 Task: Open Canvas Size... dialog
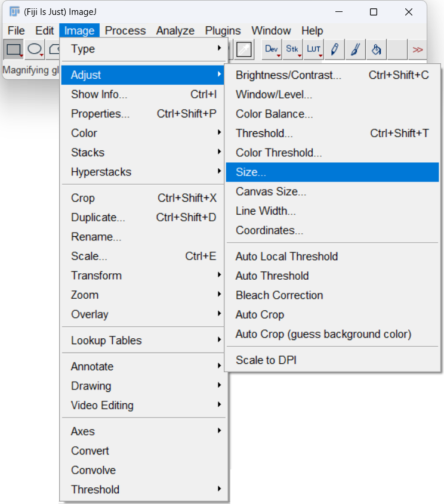(x=332, y=191)
